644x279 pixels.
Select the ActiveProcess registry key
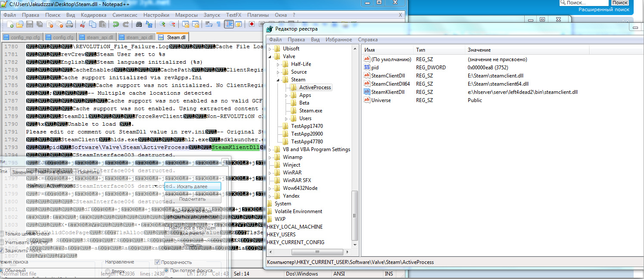click(x=315, y=87)
